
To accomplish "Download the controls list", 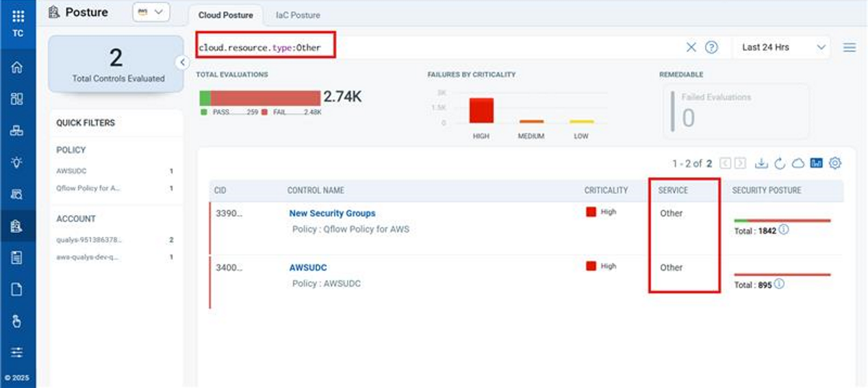I will [x=761, y=163].
